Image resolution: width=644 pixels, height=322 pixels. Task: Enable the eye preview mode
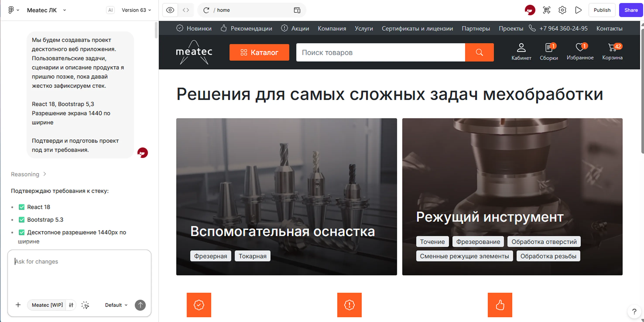coord(170,10)
